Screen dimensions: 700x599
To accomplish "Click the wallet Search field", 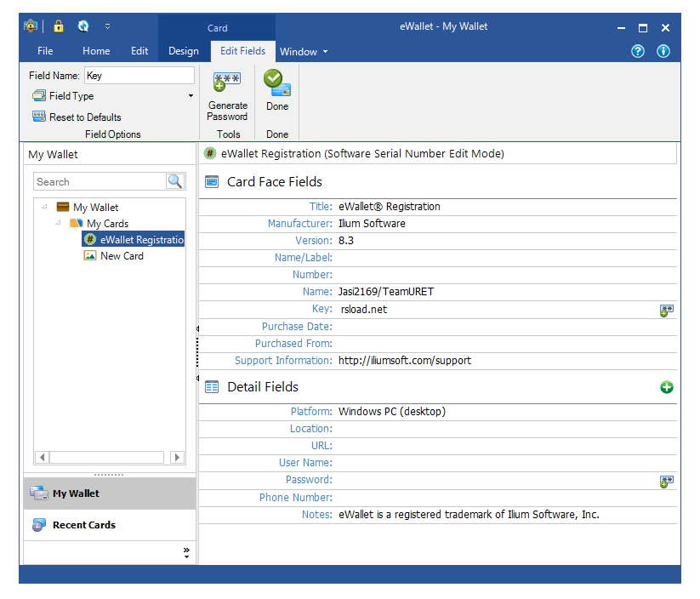I will pos(100,182).
